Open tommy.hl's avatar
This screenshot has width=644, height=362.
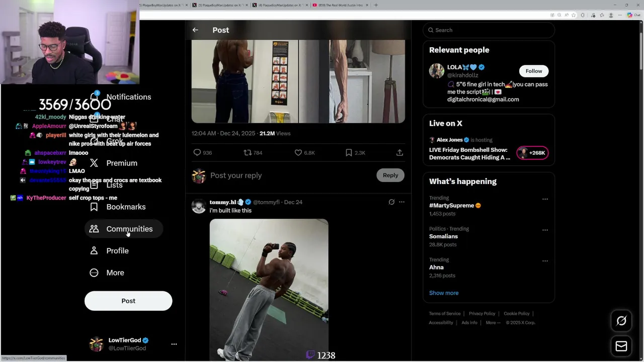click(x=199, y=206)
